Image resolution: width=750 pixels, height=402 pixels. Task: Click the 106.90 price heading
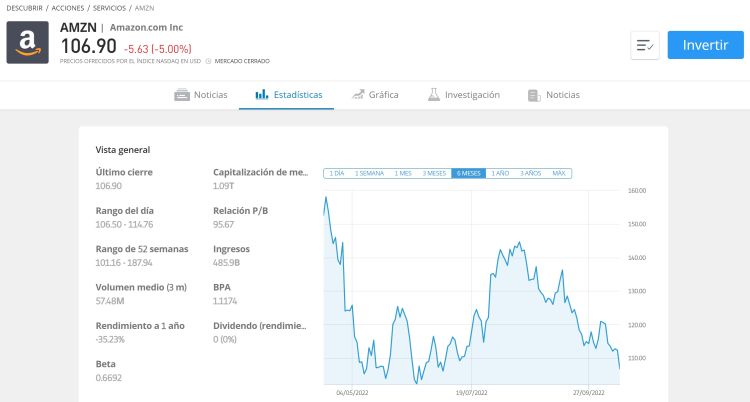tap(88, 46)
